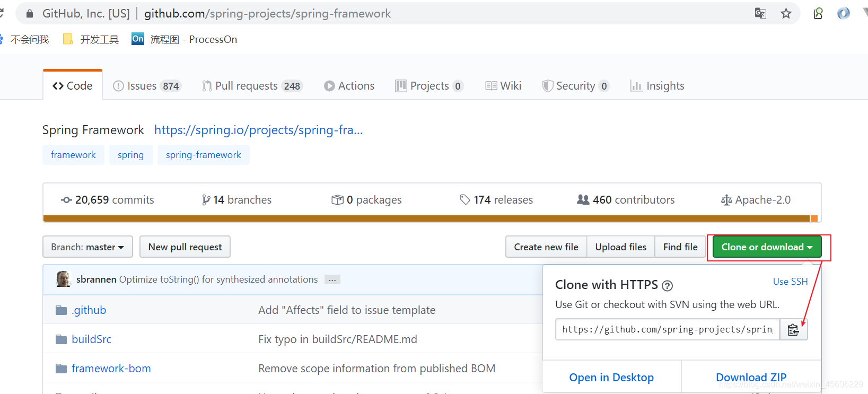Open the framework-bom folder
This screenshot has height=394, width=868.
pyautogui.click(x=111, y=369)
